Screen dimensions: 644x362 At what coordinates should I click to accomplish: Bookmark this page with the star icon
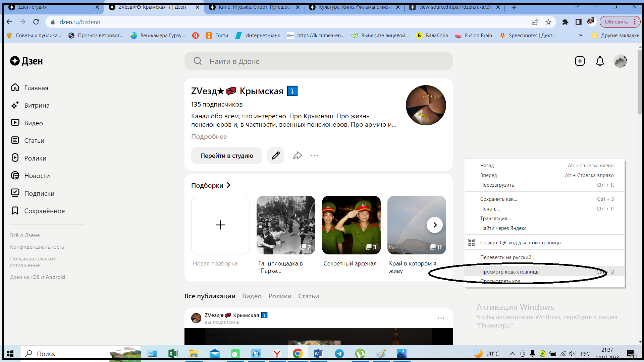click(548, 22)
